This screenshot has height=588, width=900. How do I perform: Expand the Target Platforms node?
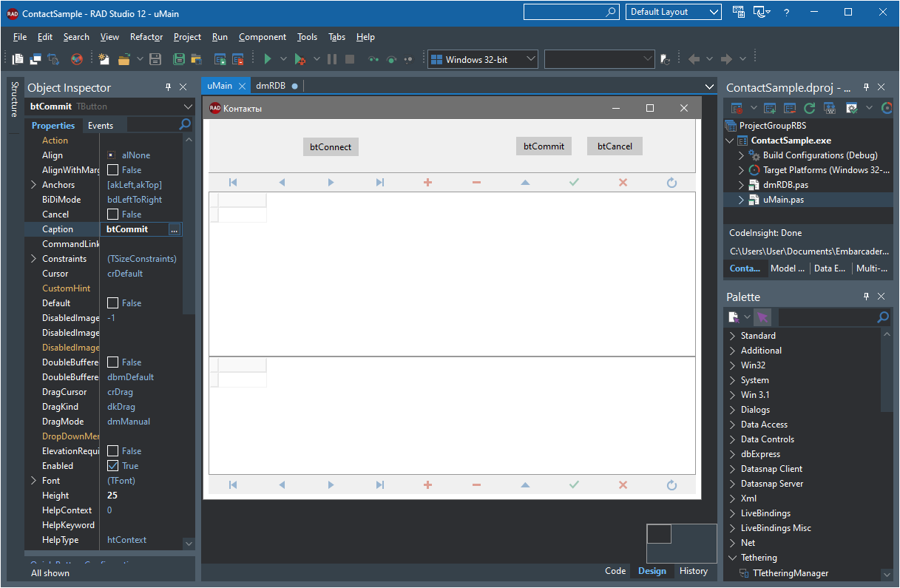pyautogui.click(x=742, y=170)
